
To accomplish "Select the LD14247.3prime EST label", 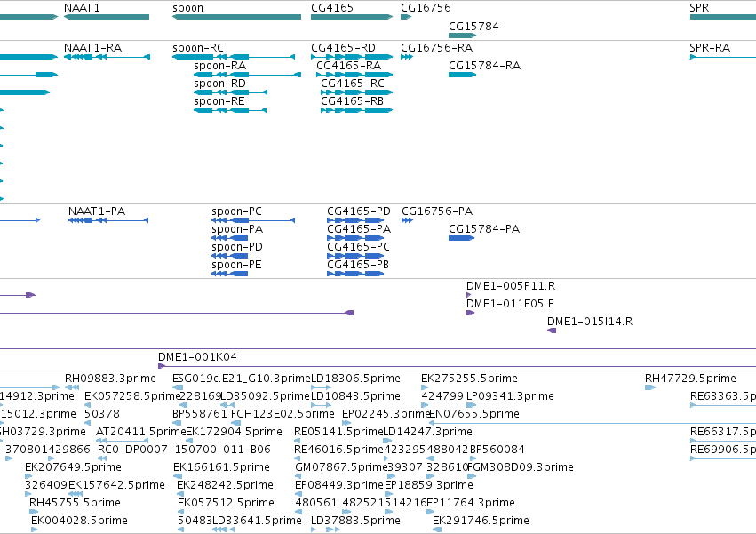I will (x=427, y=432).
